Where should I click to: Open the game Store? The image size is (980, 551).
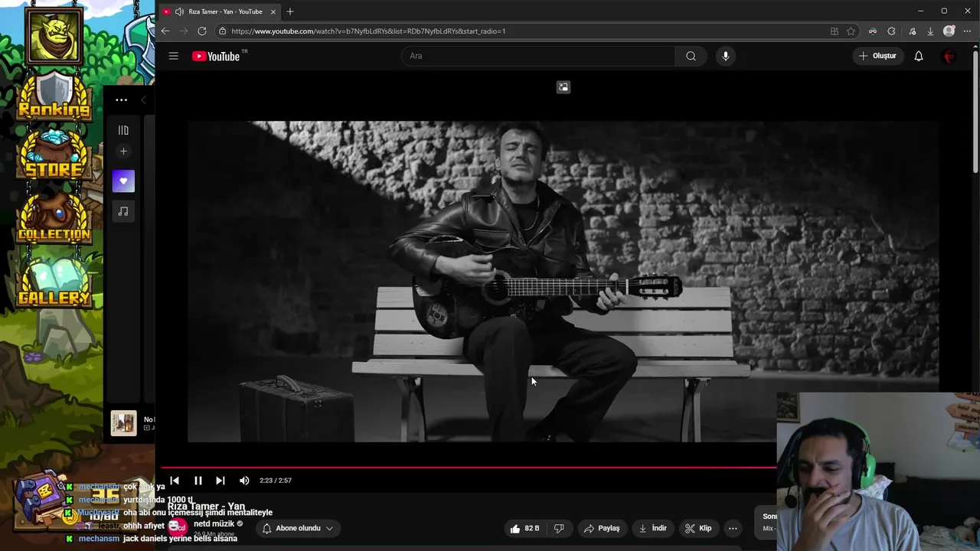(x=54, y=157)
